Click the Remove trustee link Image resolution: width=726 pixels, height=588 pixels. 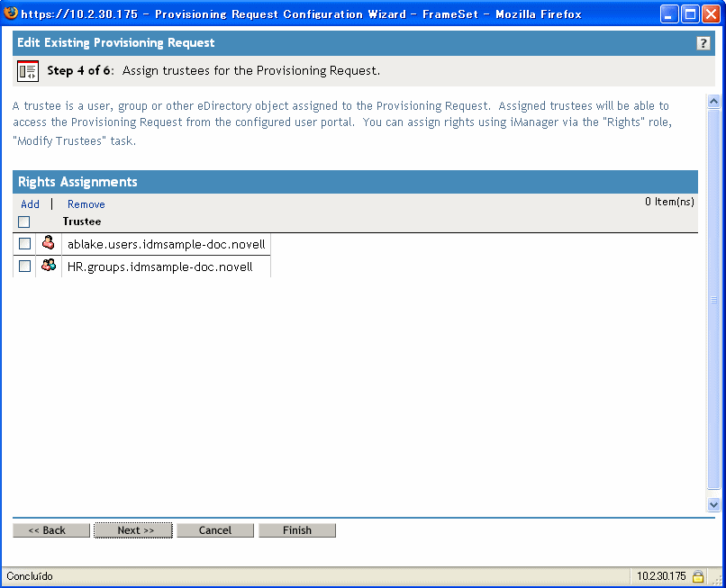[86, 204]
